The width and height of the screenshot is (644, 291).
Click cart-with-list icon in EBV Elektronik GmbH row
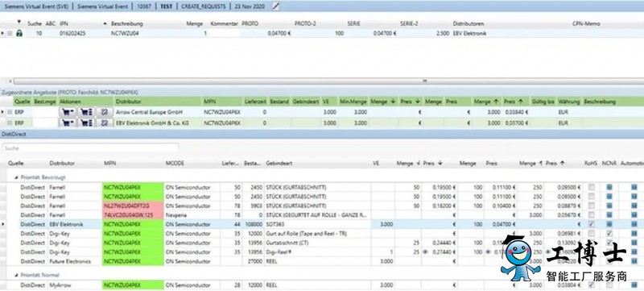(x=86, y=123)
